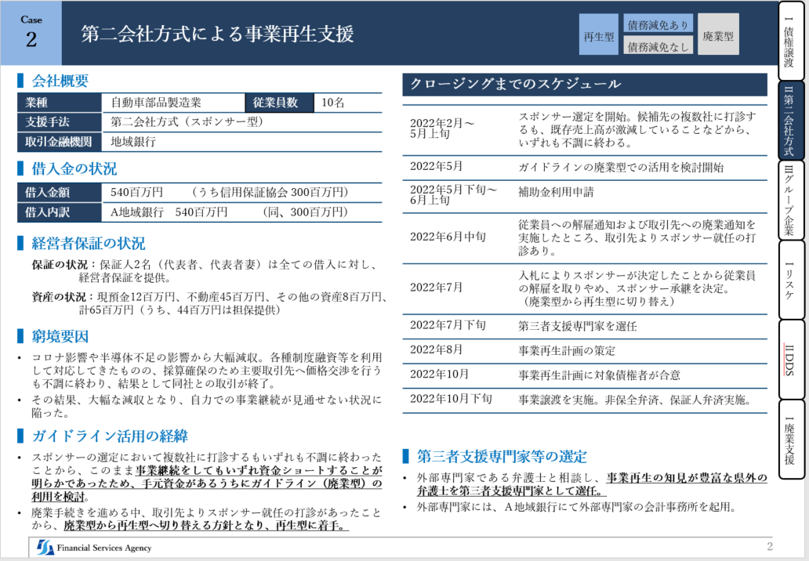The height and width of the screenshot is (561, 809).
Task: Select the 2022年5月 date cell
Action: tap(436, 166)
